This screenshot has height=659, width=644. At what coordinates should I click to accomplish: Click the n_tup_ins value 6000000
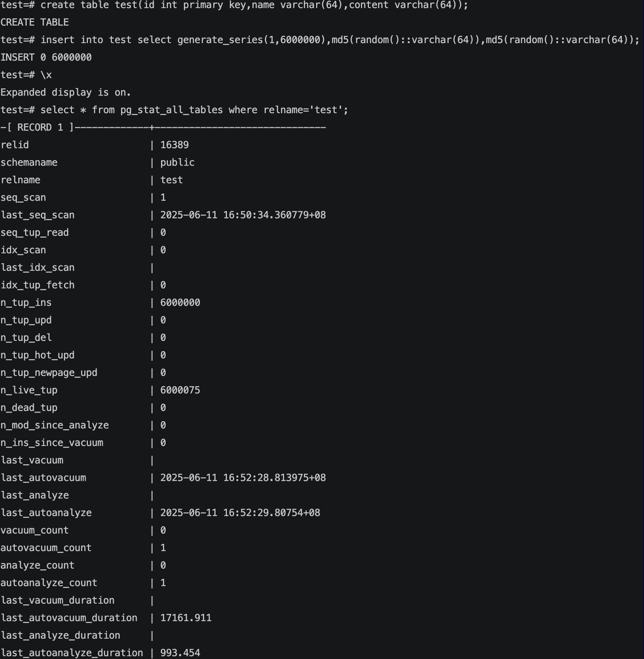tap(180, 303)
